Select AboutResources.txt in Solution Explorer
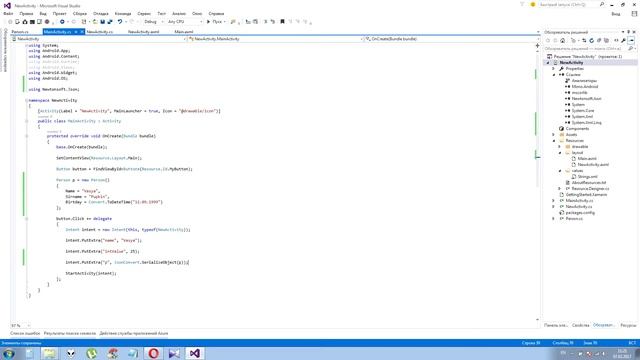The height and width of the screenshot is (360, 640). click(589, 183)
